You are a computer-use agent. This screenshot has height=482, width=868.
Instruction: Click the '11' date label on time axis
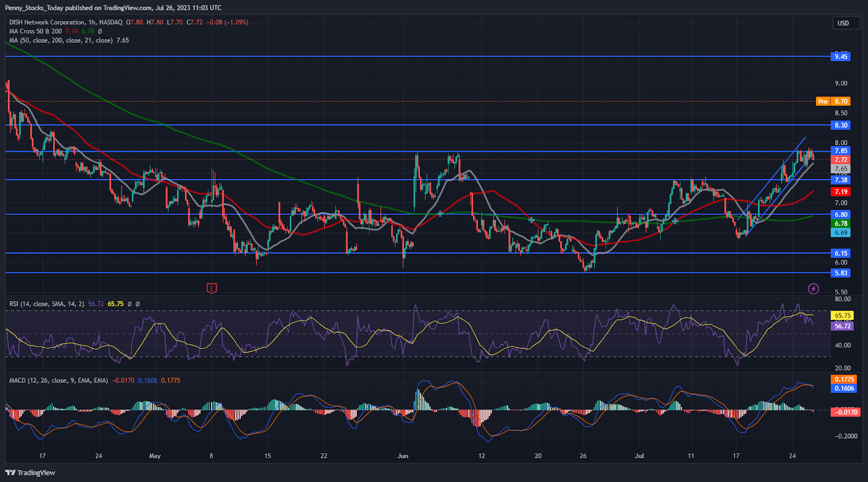tap(691, 456)
